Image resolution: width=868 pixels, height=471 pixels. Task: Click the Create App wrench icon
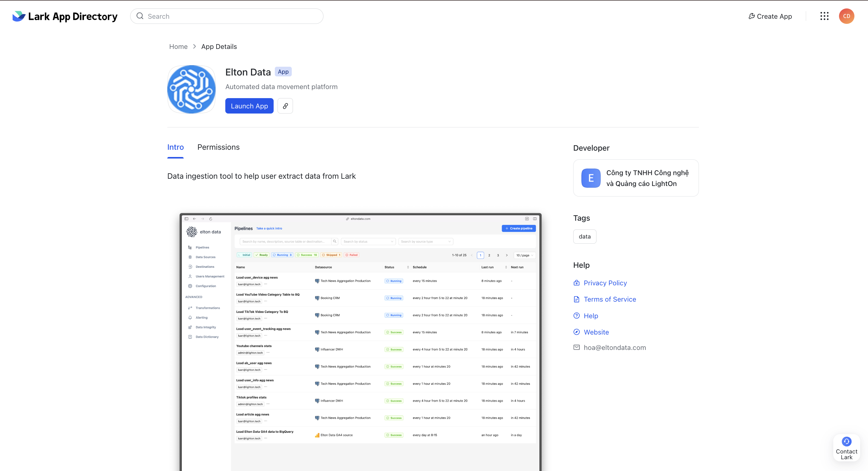[751, 16]
